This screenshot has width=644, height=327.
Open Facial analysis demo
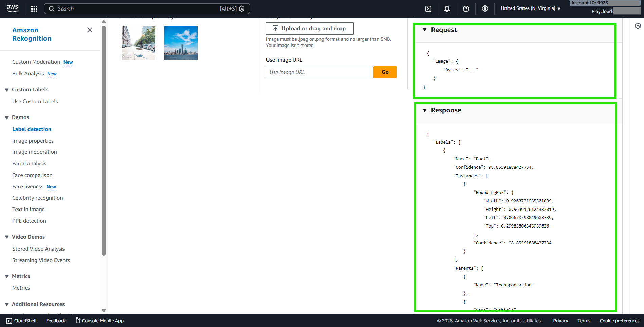coord(29,164)
